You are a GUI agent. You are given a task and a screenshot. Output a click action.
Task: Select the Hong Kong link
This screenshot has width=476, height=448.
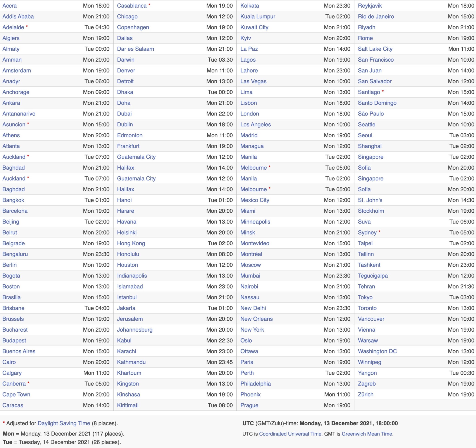(x=131, y=243)
